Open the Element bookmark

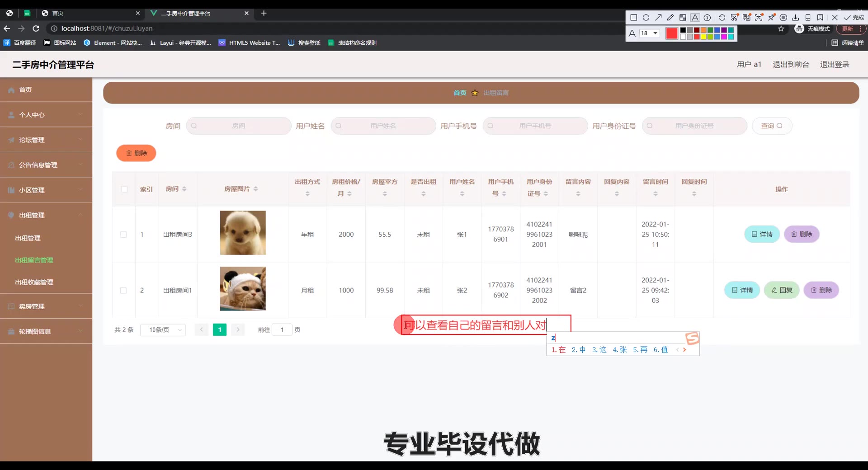(x=113, y=43)
